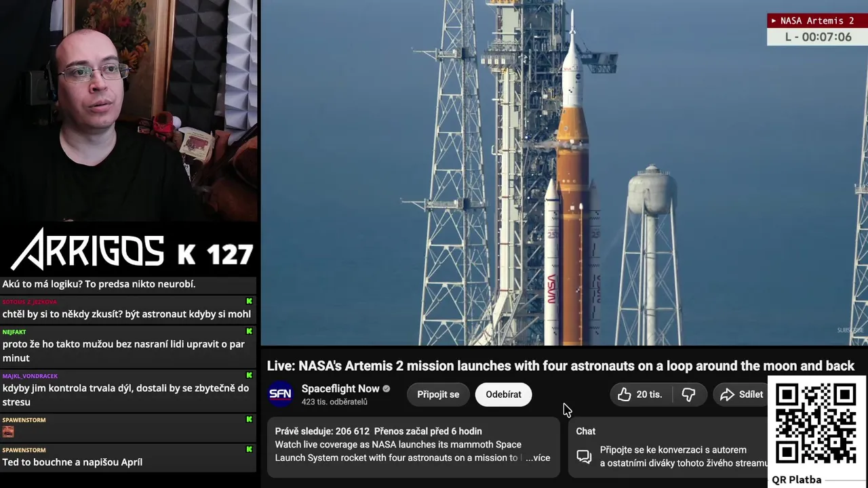Click username NEJFAKT in chat

(x=14, y=332)
